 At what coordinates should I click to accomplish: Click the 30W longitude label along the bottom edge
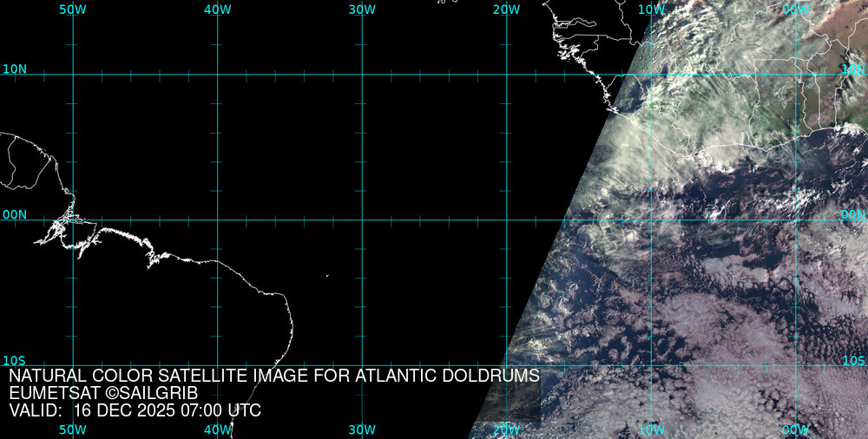click(x=361, y=429)
